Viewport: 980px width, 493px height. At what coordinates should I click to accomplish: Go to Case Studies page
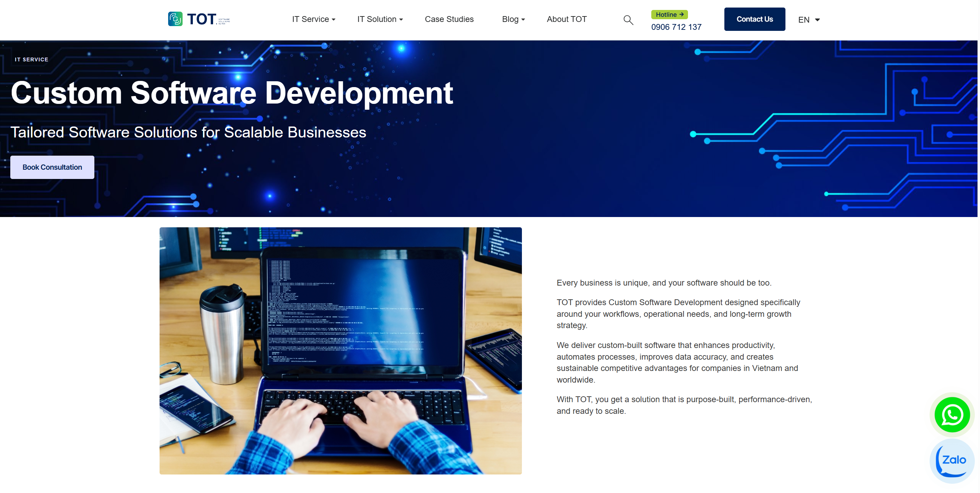tap(449, 19)
